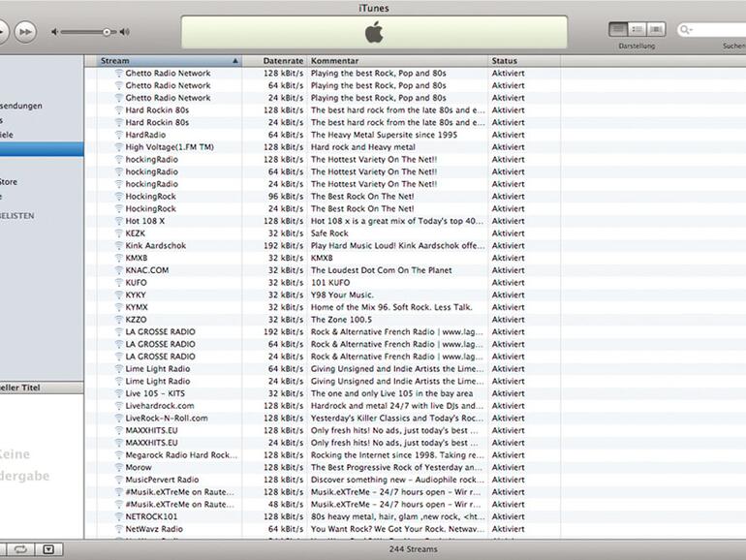Click stream icon of Morow
This screenshot has height=560, width=746.
point(119,467)
